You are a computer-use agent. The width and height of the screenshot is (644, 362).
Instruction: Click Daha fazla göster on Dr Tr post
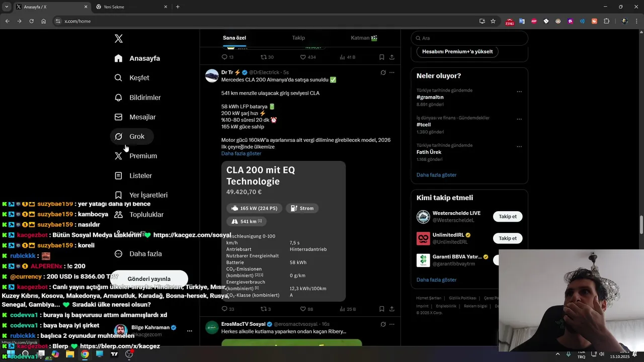click(x=241, y=153)
